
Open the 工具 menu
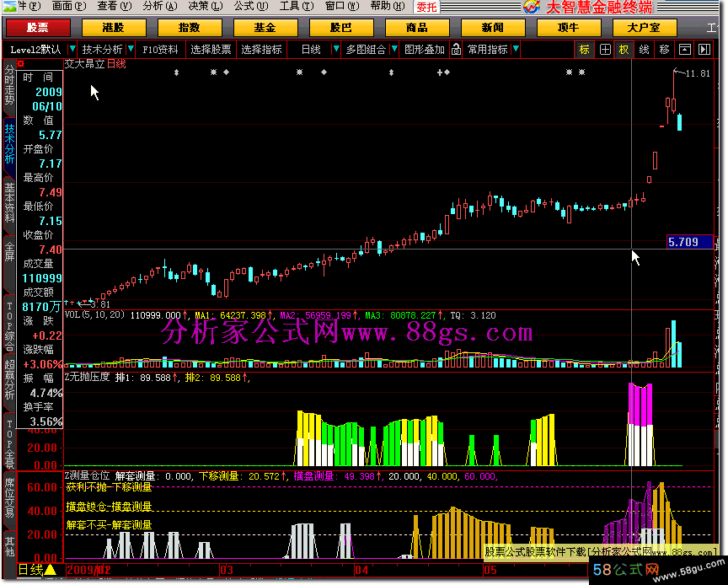297,6
